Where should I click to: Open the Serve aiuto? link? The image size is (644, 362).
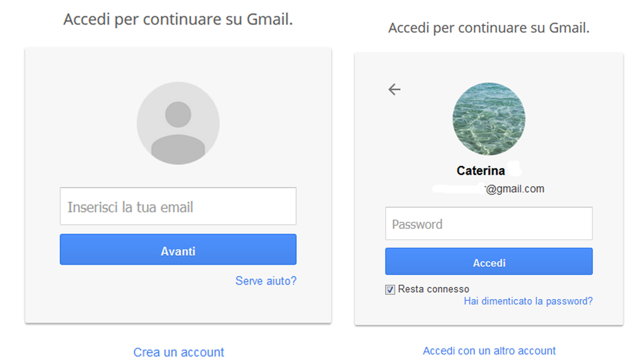pos(266,281)
